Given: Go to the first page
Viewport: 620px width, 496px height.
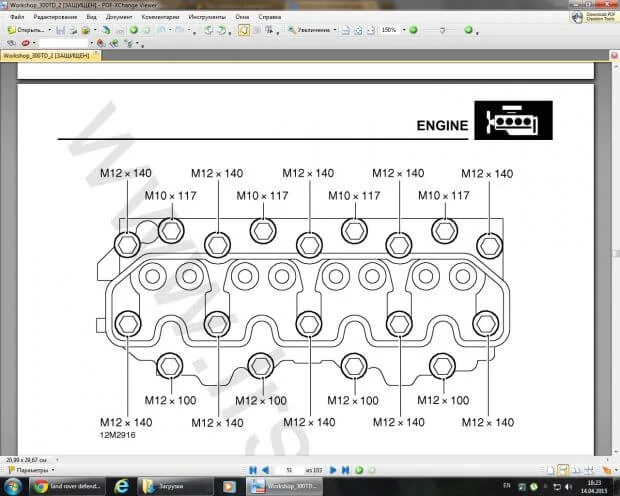Looking at the screenshot, I should coord(253,469).
